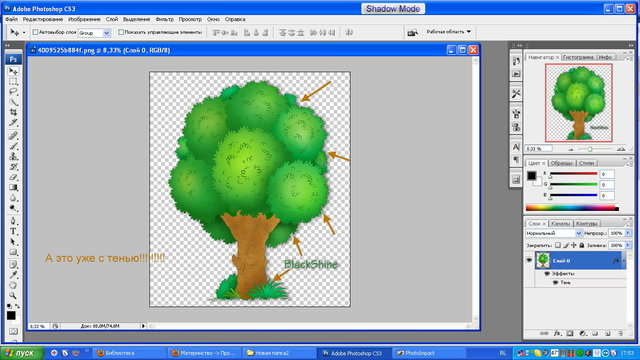Open the Изображение menu
The width and height of the screenshot is (640, 360).
coord(84,19)
